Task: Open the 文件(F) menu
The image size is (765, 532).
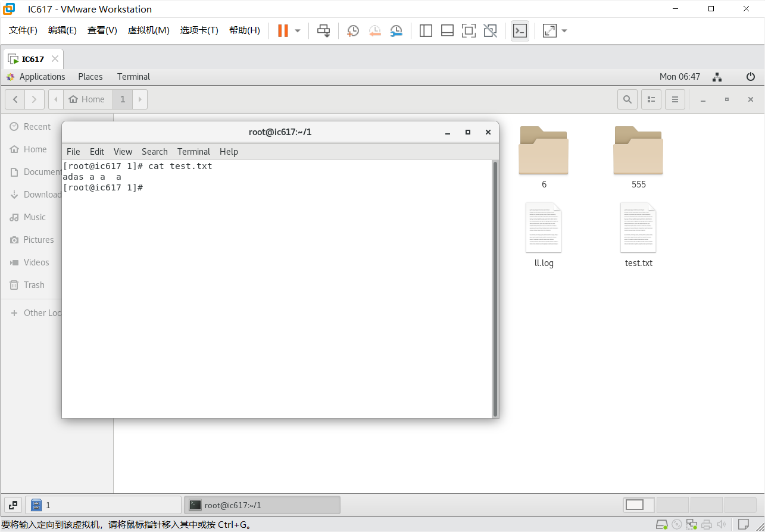Action: tap(23, 30)
